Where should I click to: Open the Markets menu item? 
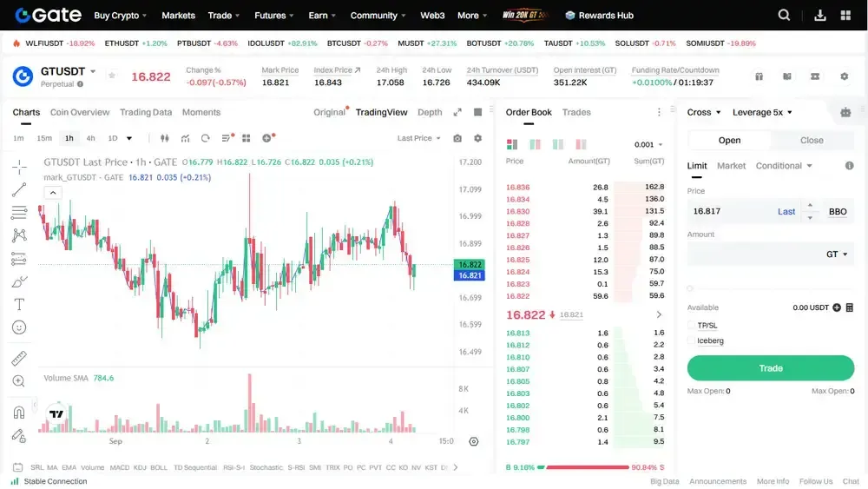[x=178, y=16]
